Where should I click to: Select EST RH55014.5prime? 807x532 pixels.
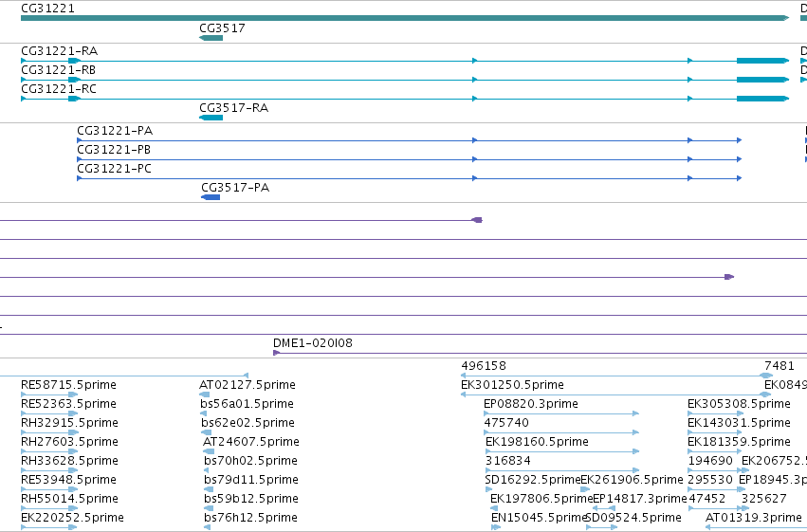[69, 499]
